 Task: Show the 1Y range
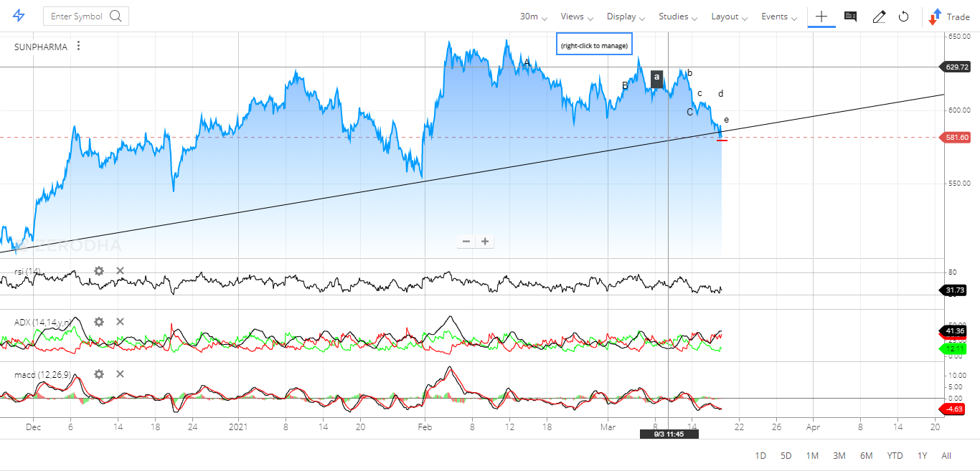click(x=923, y=456)
